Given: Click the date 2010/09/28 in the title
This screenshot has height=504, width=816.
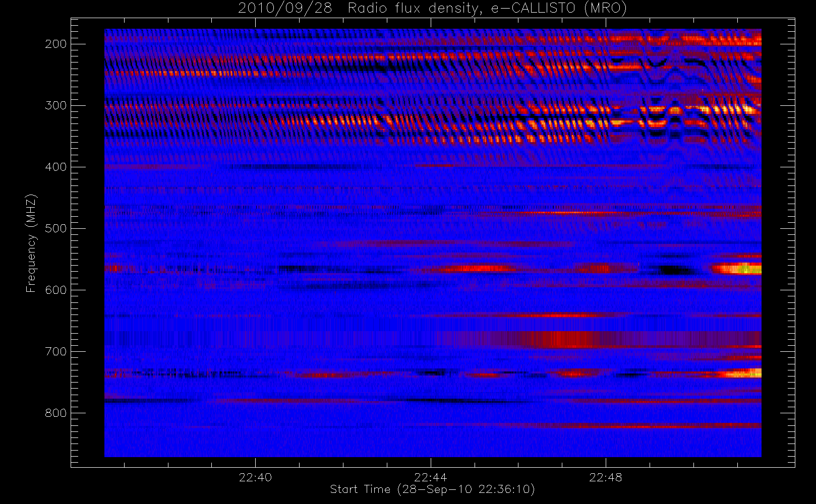Looking at the screenshot, I should [x=285, y=9].
